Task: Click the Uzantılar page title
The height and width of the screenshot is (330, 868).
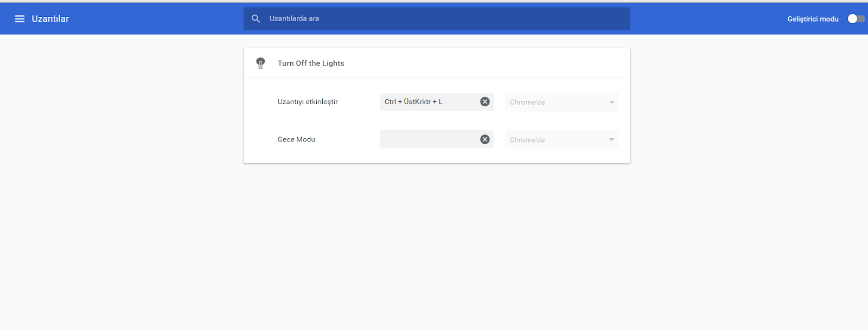Action: pos(50,19)
